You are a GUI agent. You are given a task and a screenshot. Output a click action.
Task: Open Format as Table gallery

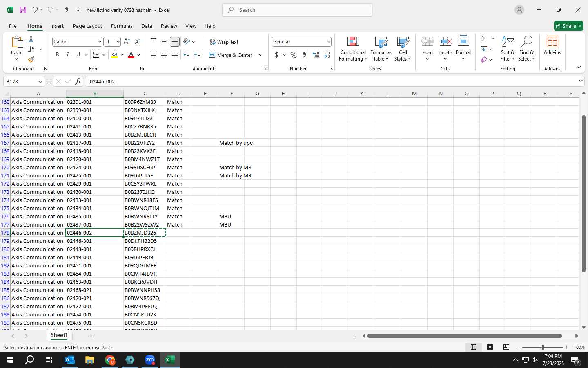381,49
